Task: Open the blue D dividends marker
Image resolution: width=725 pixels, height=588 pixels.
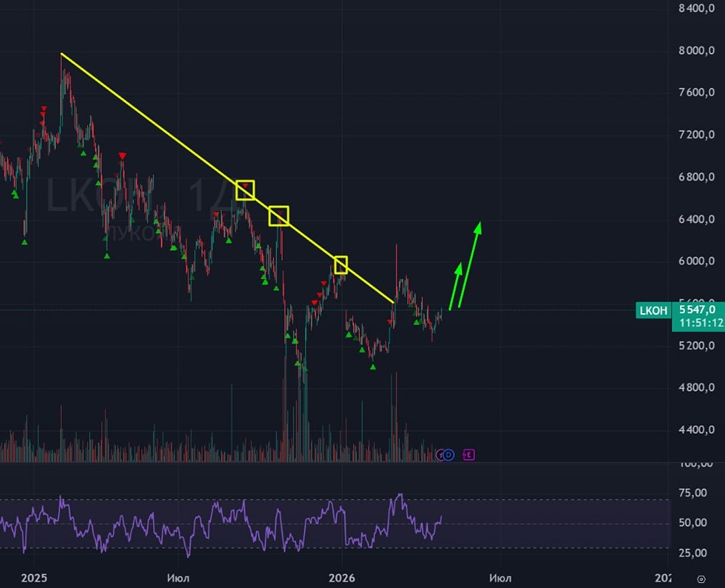Action: [449, 455]
